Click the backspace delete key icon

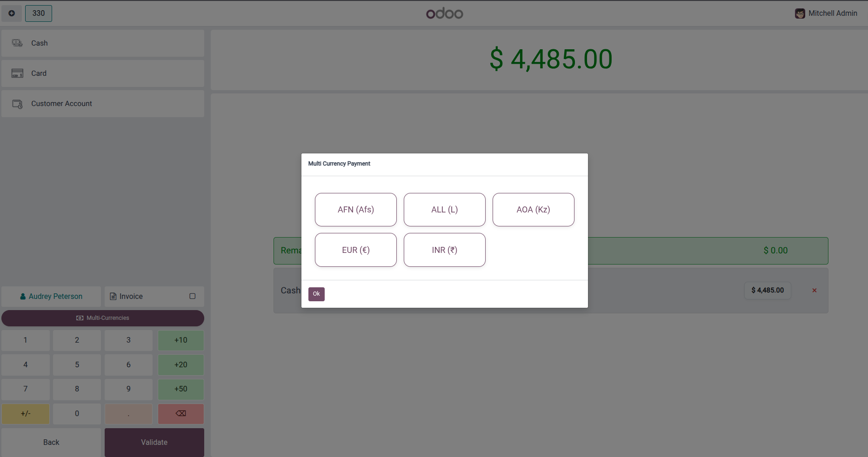pyautogui.click(x=181, y=413)
